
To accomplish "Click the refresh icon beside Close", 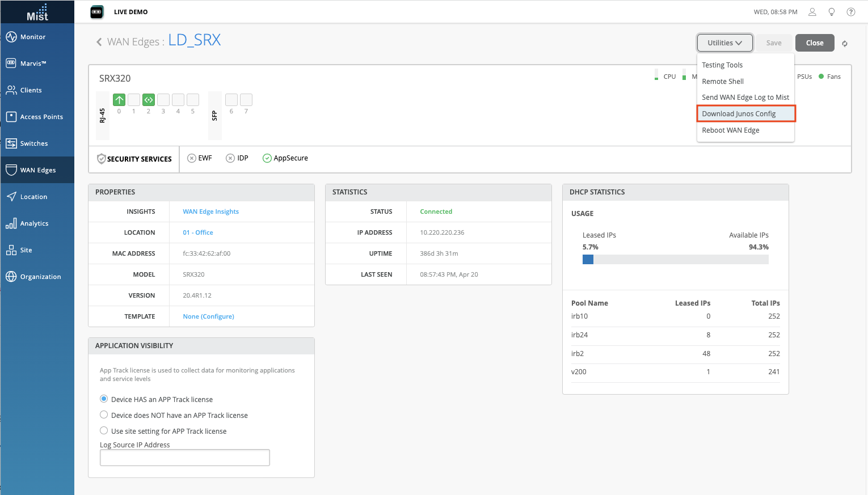I will (844, 44).
